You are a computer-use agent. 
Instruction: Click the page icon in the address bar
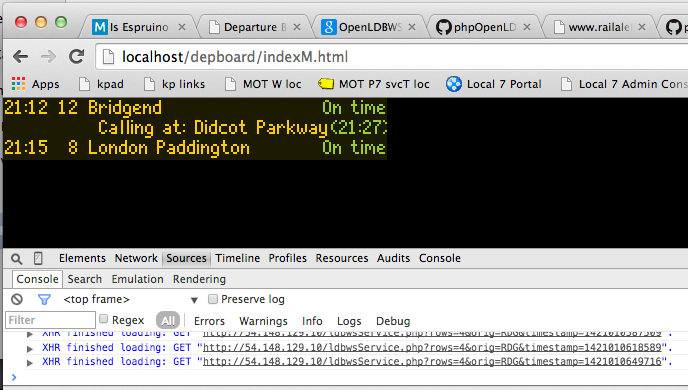point(108,57)
